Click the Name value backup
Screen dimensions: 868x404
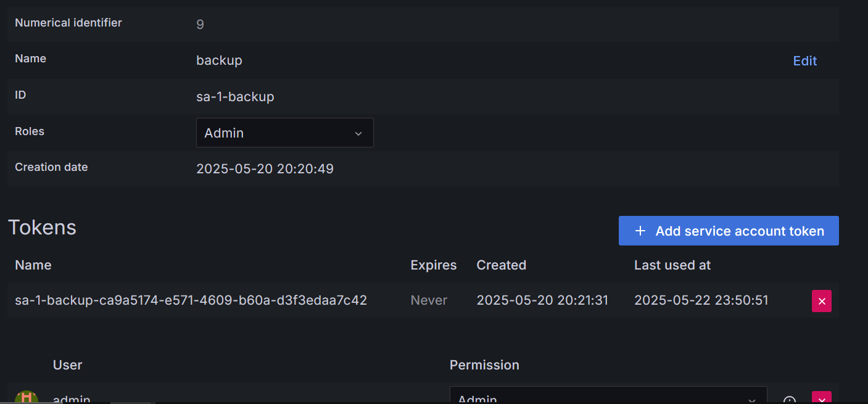[x=219, y=60]
